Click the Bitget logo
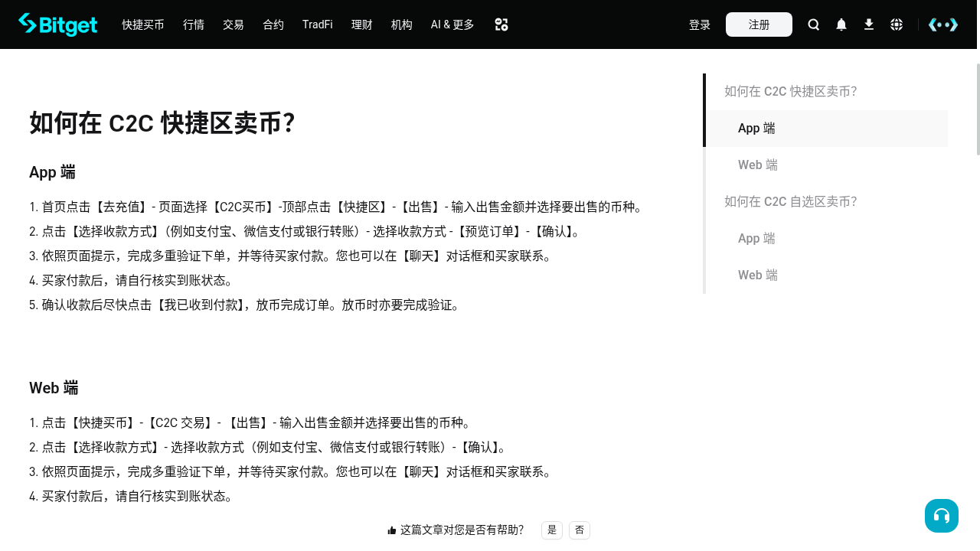 click(x=57, y=24)
